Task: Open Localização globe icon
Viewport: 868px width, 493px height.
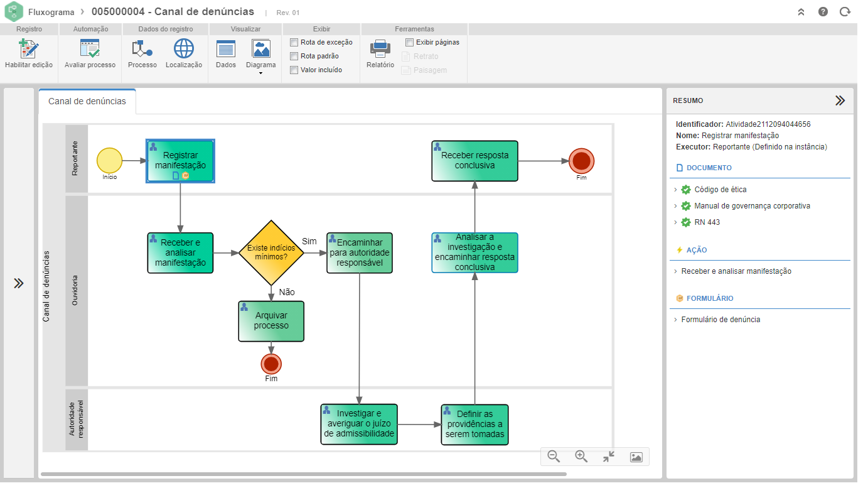Action: tap(184, 49)
